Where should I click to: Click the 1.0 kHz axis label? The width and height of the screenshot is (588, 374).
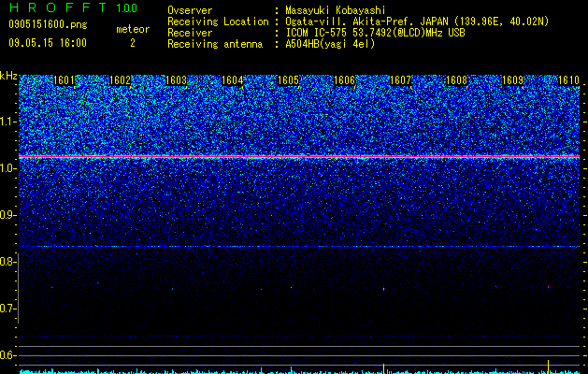point(8,169)
